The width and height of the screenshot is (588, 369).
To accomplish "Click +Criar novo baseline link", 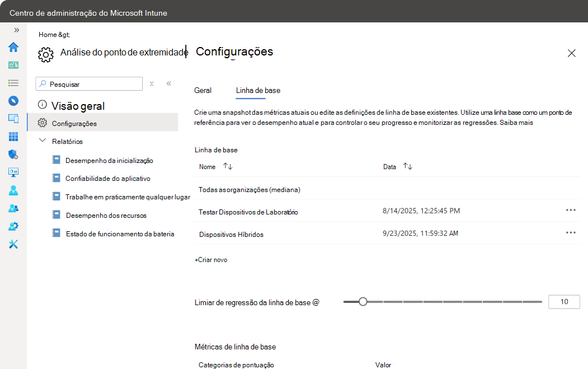I will pyautogui.click(x=211, y=260).
